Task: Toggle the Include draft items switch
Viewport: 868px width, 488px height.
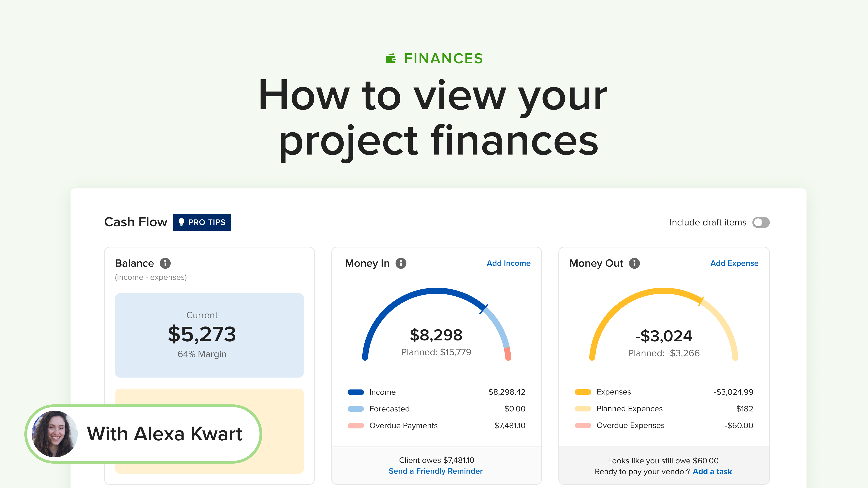Action: point(760,222)
